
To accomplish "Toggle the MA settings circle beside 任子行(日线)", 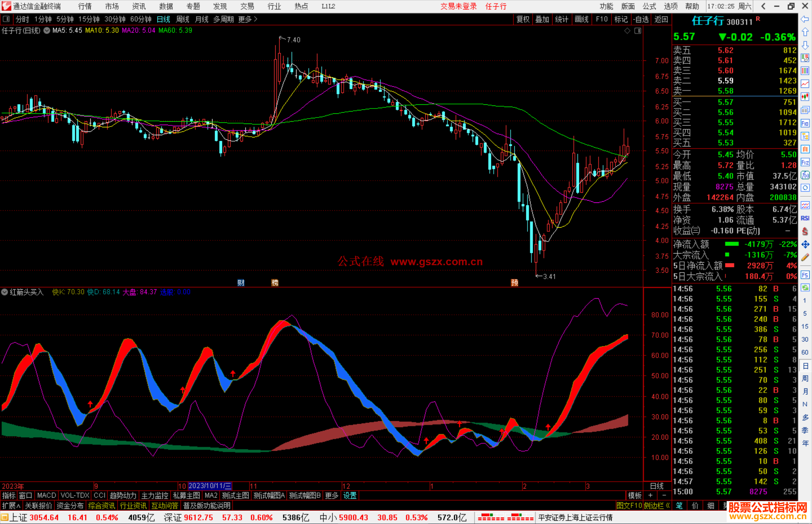I will coord(47,30).
